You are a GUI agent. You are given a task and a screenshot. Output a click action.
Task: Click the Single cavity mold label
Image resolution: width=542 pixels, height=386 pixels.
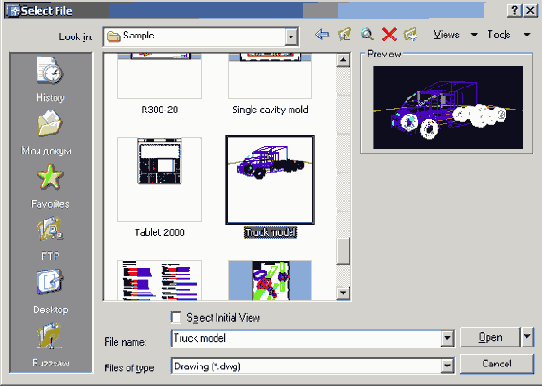tap(270, 110)
